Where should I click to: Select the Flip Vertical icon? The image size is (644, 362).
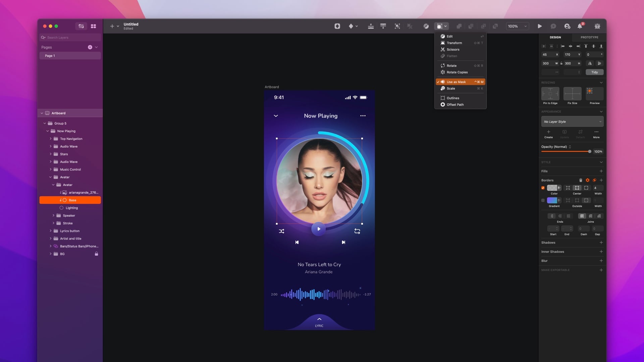coord(600,63)
